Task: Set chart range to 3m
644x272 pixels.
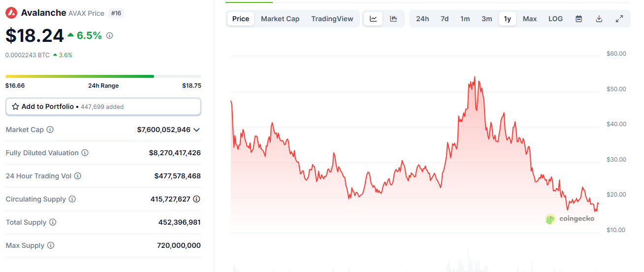Action: (487, 19)
